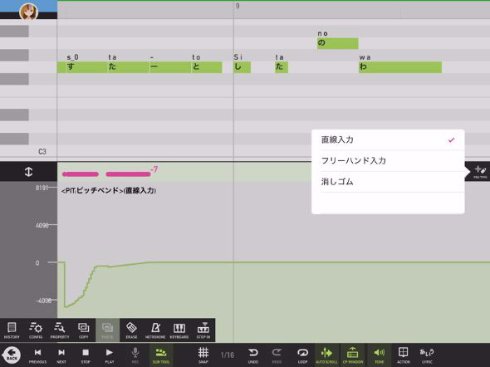This screenshot has width=490, height=367.
Task: Open the Step In input icon
Action: click(x=203, y=330)
